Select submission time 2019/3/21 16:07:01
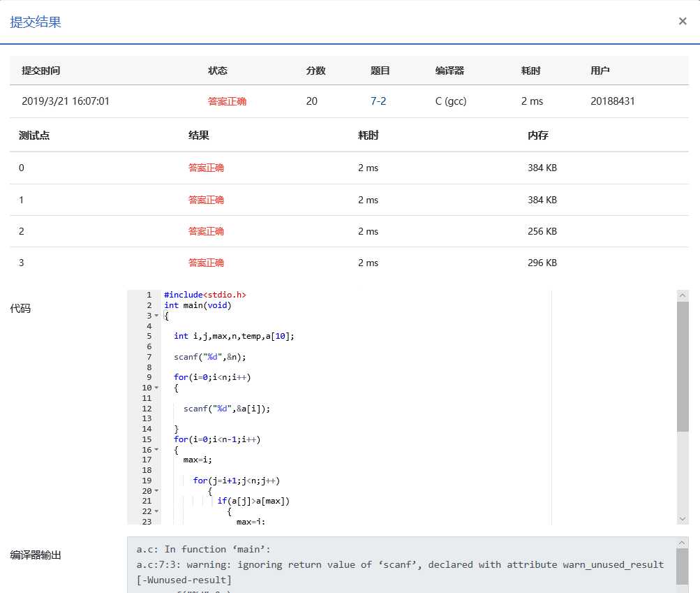The height and width of the screenshot is (593, 700). [x=66, y=101]
